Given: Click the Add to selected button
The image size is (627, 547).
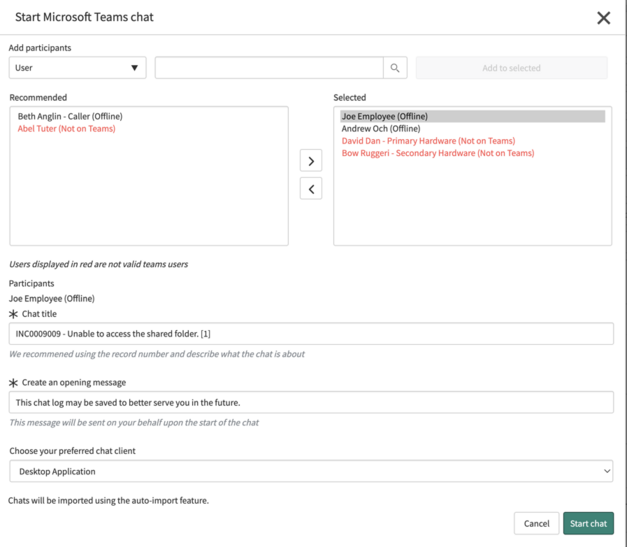Looking at the screenshot, I should [511, 68].
